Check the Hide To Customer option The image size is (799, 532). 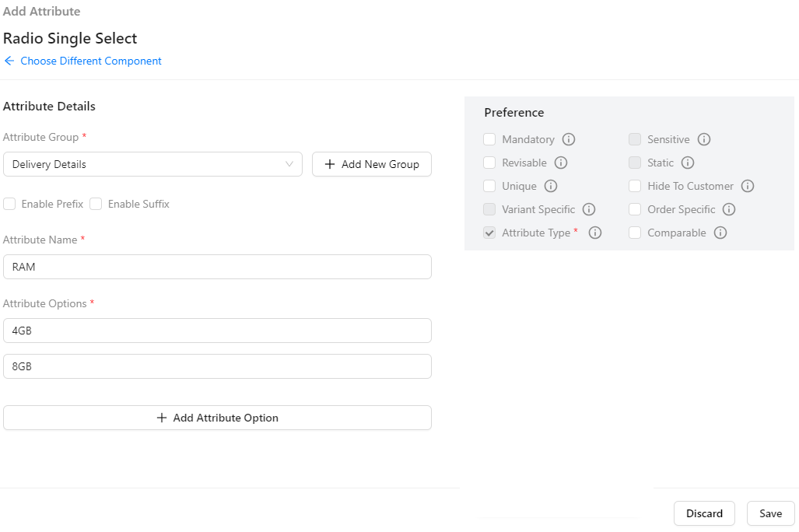(635, 187)
